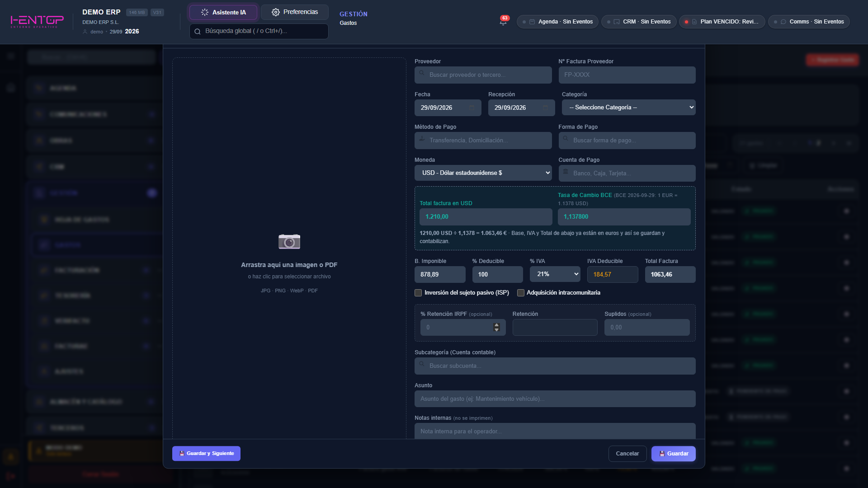Click the Guardar button
Screen dimensions: 868x488
point(674,454)
